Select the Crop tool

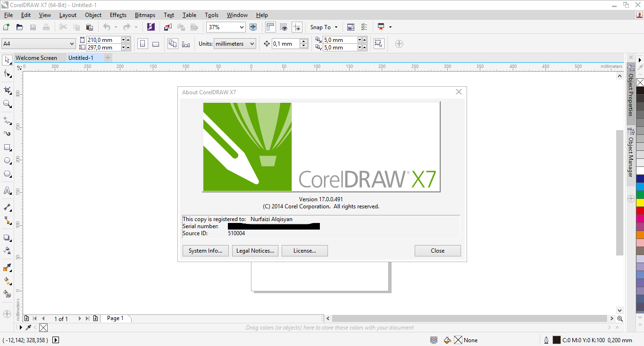(7, 90)
